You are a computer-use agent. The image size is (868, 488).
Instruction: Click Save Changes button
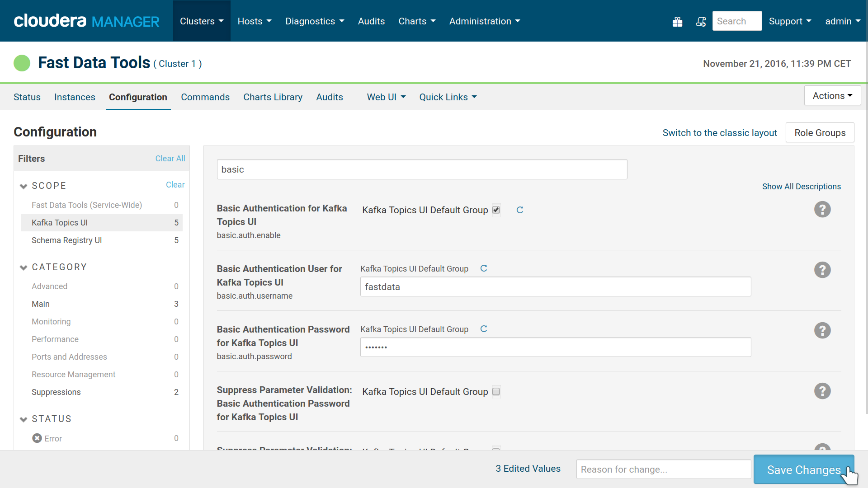click(x=804, y=469)
